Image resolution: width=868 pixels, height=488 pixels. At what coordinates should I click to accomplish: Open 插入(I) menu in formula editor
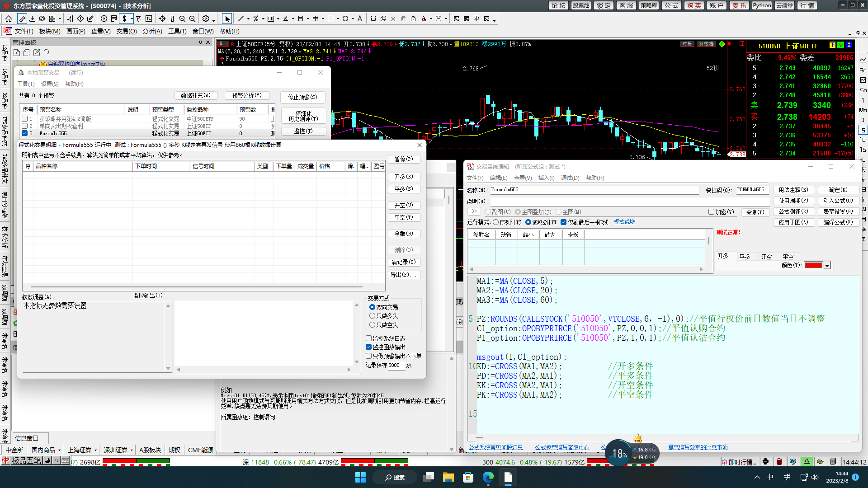click(546, 178)
